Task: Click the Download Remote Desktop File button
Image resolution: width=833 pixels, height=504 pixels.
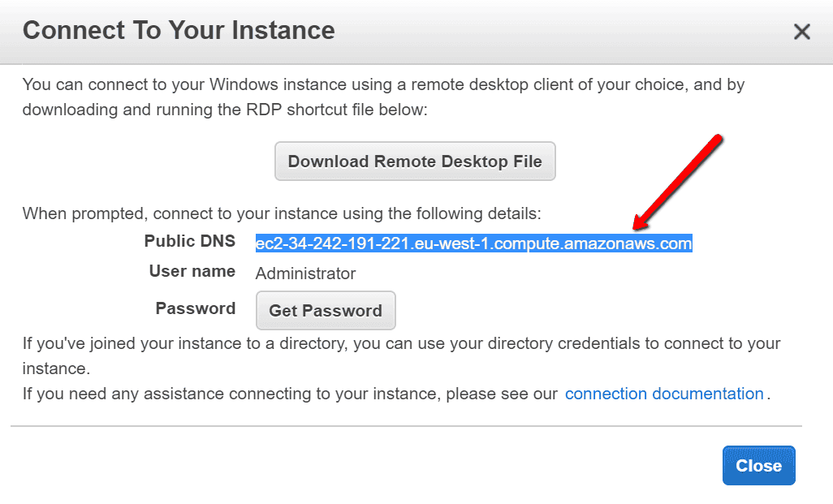Action: point(414,161)
